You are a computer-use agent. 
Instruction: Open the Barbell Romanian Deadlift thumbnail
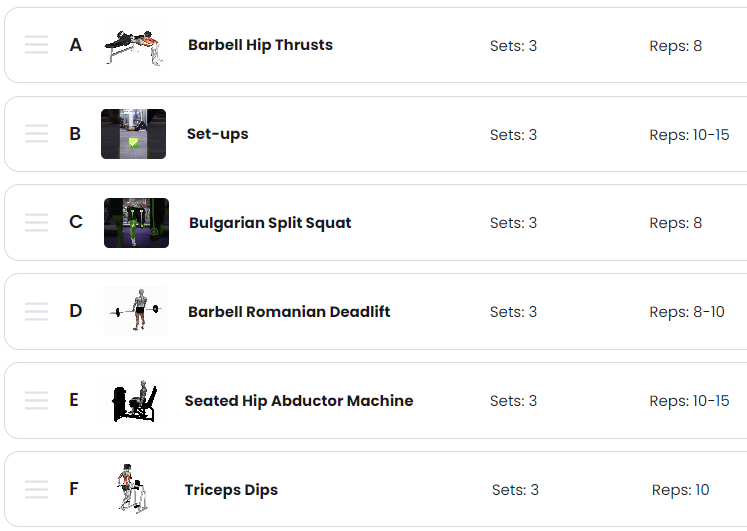135,312
